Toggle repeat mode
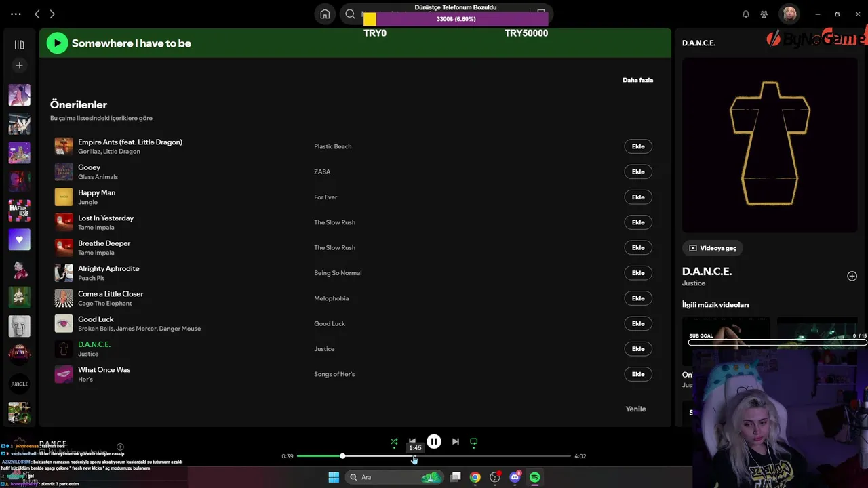868x488 pixels. tap(474, 442)
